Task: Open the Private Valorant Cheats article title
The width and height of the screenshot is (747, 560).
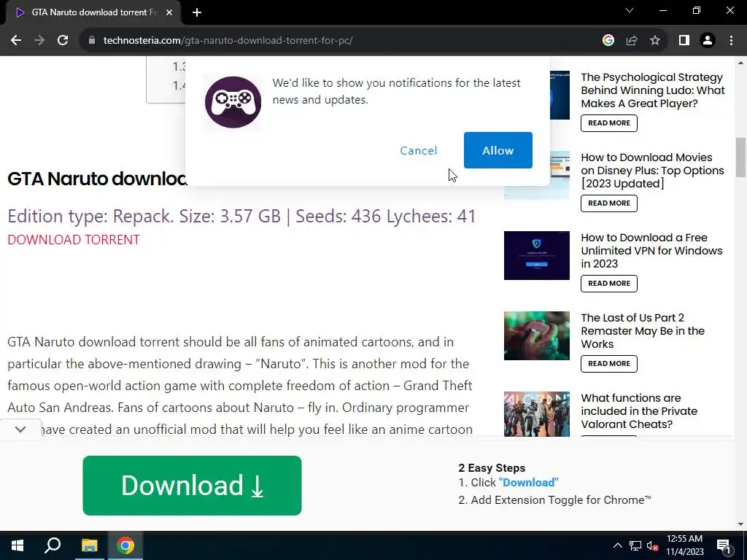Action: click(x=639, y=411)
